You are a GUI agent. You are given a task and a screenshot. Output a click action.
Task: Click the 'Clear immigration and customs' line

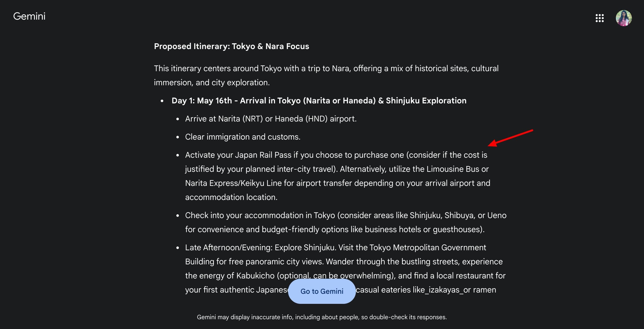pos(243,137)
